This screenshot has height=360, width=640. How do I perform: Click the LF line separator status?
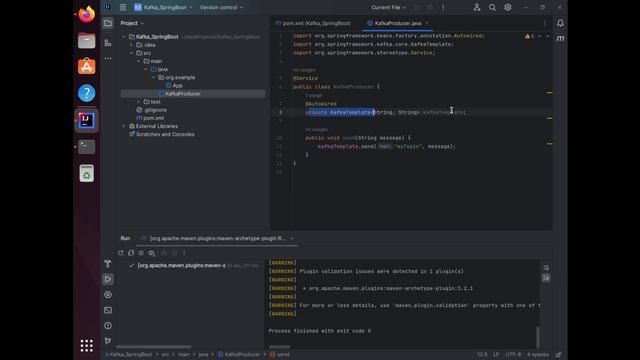click(496, 355)
